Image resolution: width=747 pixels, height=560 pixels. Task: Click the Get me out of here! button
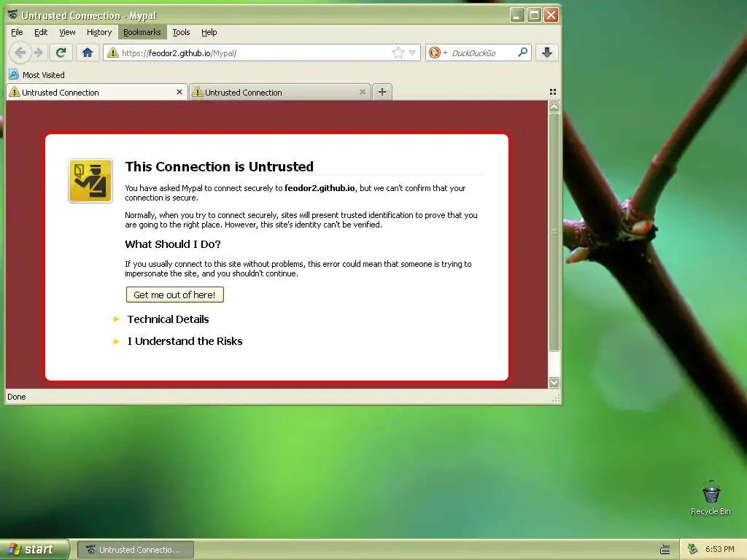click(175, 295)
